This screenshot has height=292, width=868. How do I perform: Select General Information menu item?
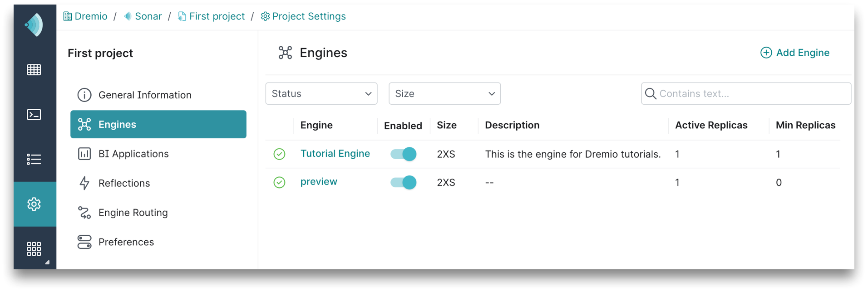tap(158, 95)
